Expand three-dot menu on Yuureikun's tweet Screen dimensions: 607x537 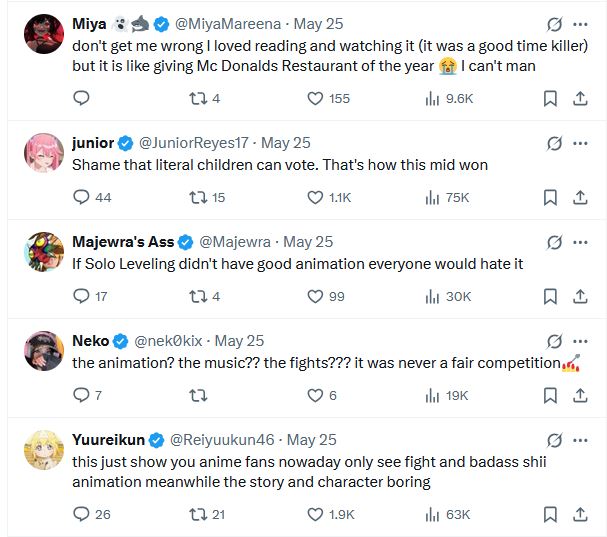pyautogui.click(x=580, y=440)
